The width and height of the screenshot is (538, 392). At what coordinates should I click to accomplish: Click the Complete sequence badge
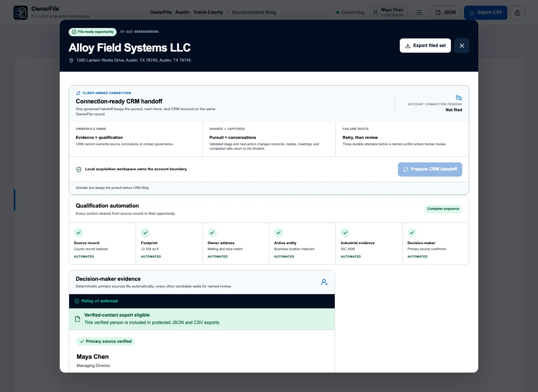point(443,209)
